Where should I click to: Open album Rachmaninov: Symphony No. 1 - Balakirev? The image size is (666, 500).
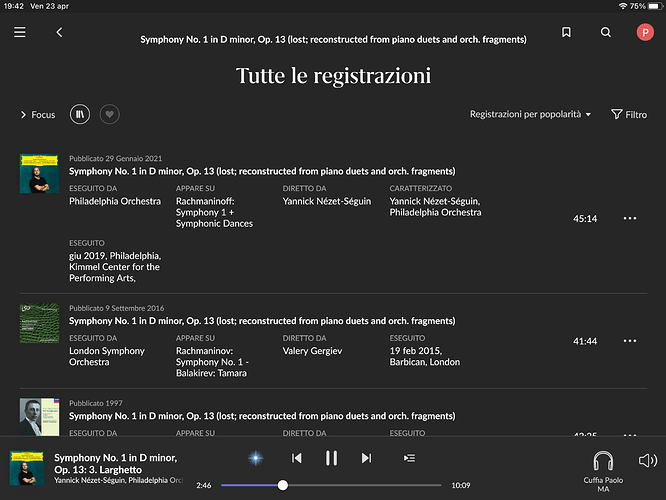(212, 362)
